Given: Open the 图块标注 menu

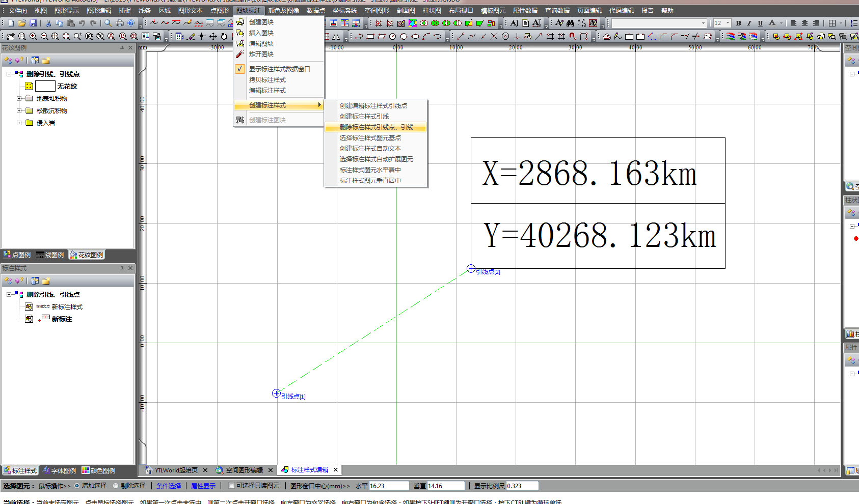Looking at the screenshot, I should tap(249, 11).
